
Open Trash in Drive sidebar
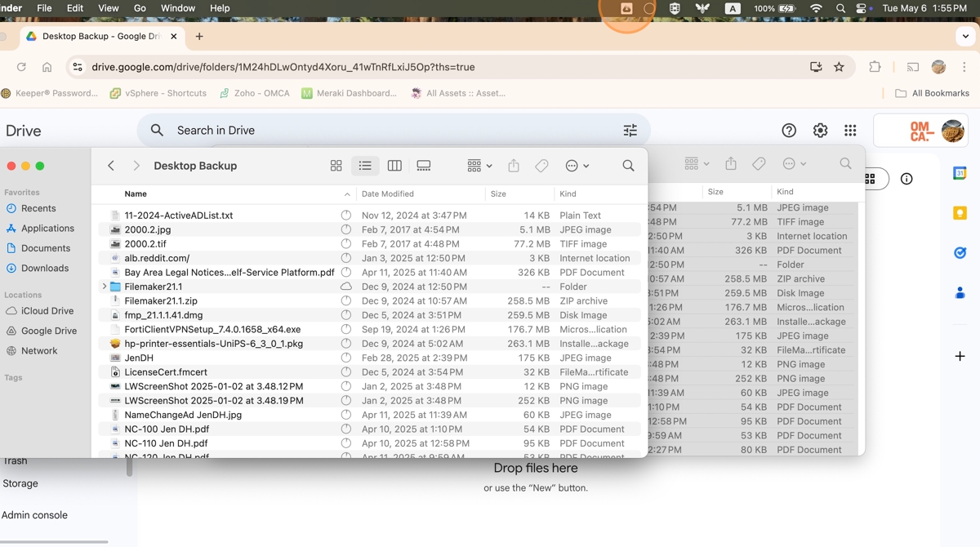[x=14, y=461]
